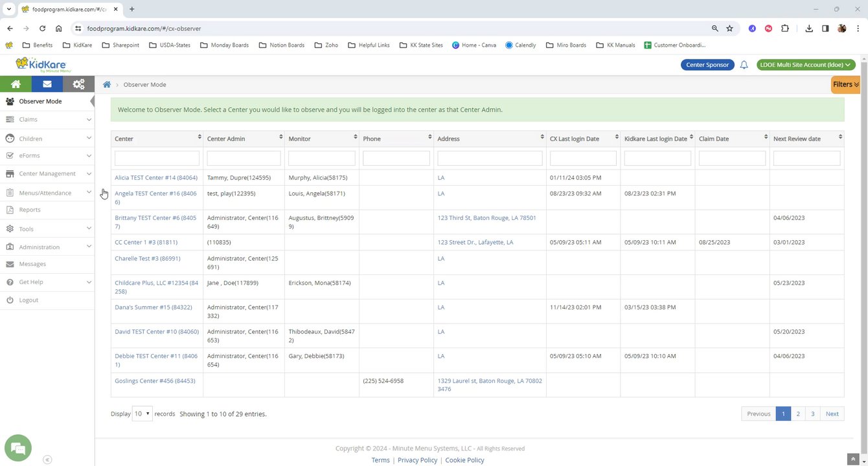Expand the Claims sidebar menu
This screenshot has width=868, height=466.
pos(47,120)
